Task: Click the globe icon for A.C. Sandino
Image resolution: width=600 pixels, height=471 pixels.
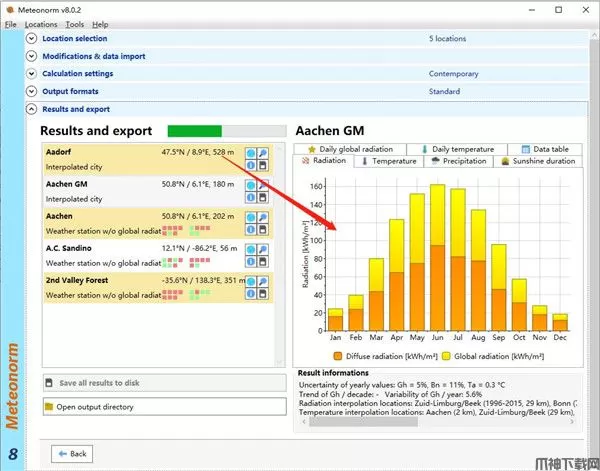Action: click(252, 249)
